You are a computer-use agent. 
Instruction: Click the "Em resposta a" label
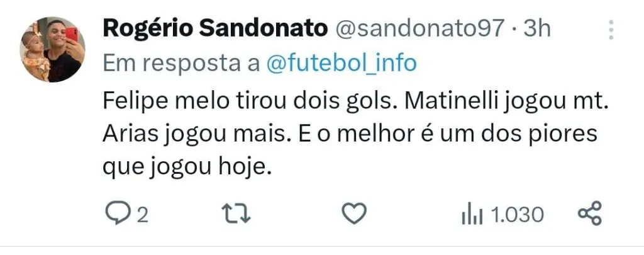179,64
